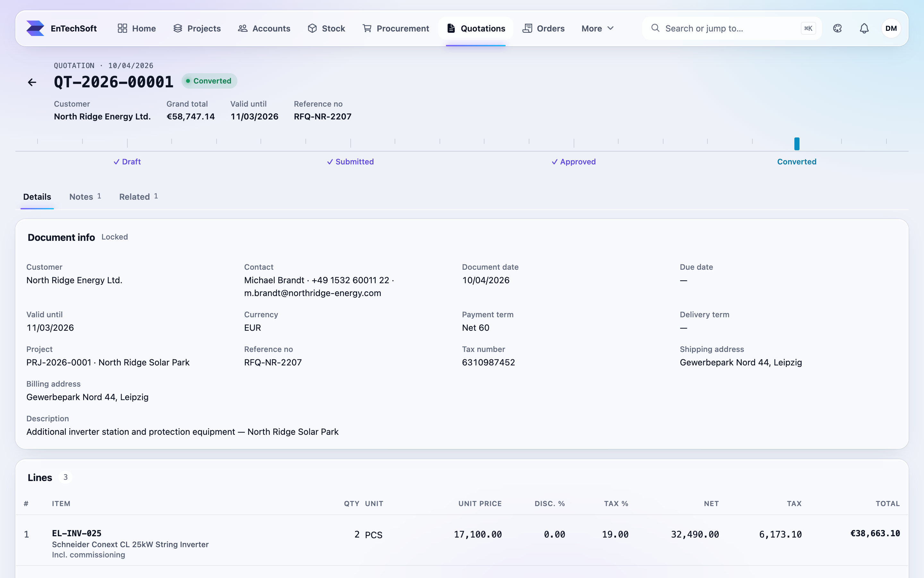Switch to the Related tab

coord(139,197)
